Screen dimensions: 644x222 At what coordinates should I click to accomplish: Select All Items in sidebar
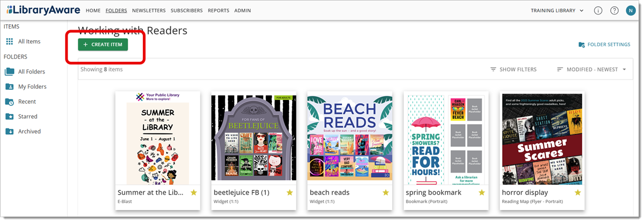click(x=29, y=41)
